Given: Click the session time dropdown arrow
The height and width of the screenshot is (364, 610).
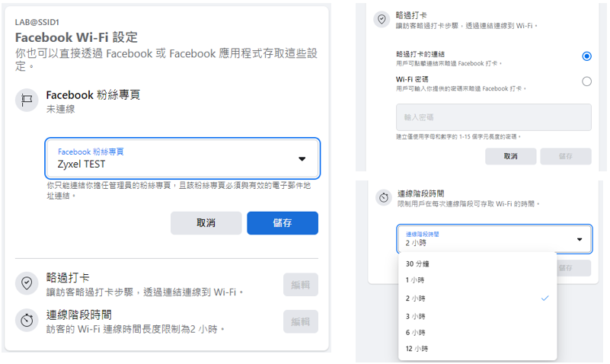Looking at the screenshot, I should point(580,239).
